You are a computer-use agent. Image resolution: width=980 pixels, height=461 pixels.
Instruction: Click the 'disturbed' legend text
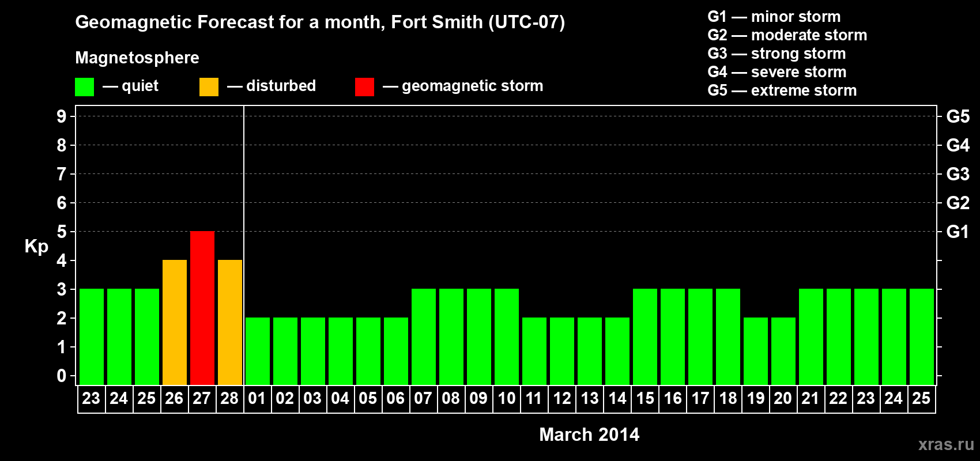281,86
